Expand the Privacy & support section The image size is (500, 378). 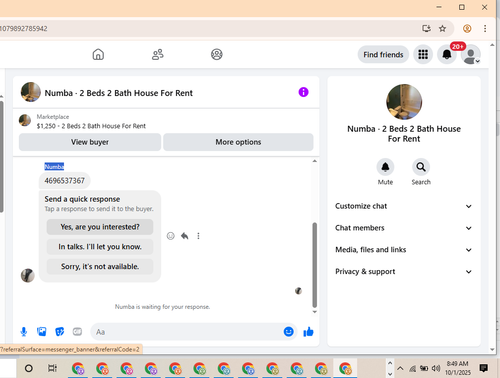[x=404, y=272]
